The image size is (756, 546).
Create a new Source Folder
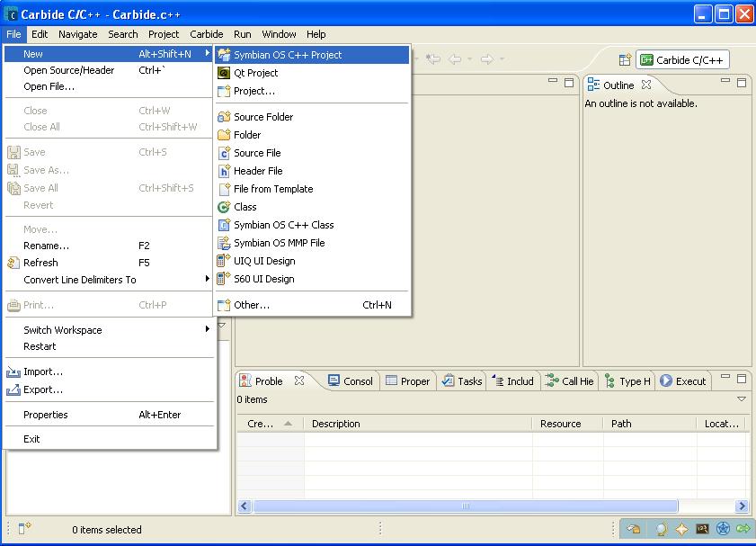[312, 117]
